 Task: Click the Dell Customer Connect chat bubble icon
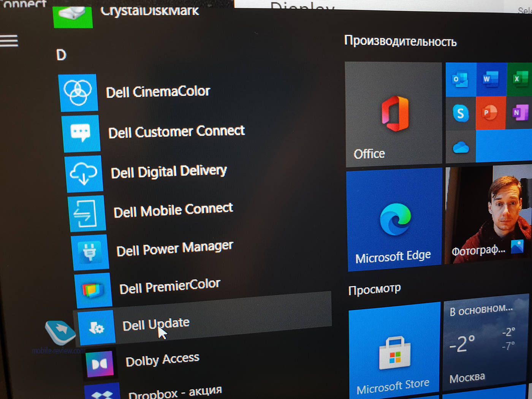81,133
